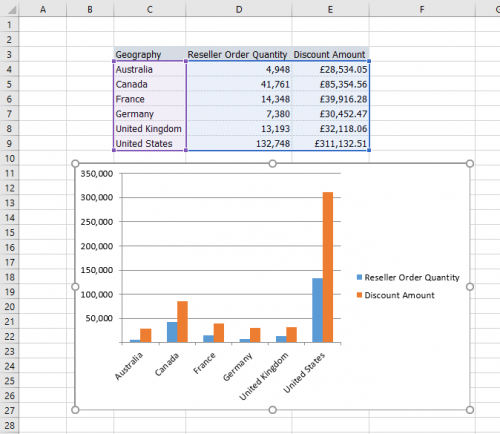This screenshot has height=434, width=500.
Task: Select the Discount Amount header cell
Action: (330, 54)
